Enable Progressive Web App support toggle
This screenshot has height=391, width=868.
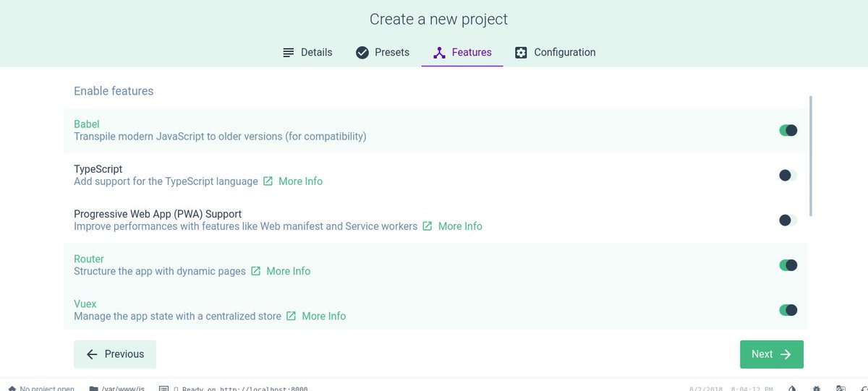coord(788,220)
